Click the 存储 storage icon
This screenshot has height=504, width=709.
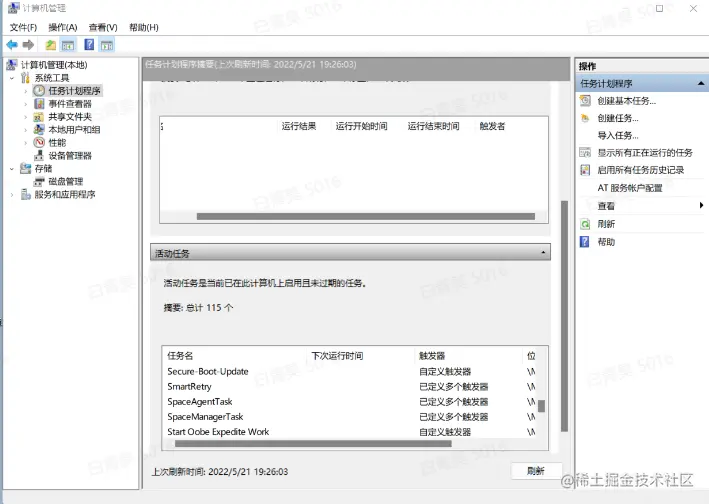pos(26,169)
